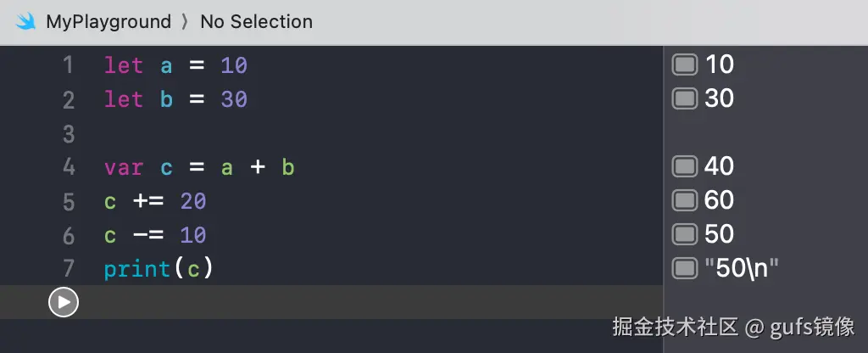Click line number 7 in the gutter
868x353 pixels.
[68, 269]
